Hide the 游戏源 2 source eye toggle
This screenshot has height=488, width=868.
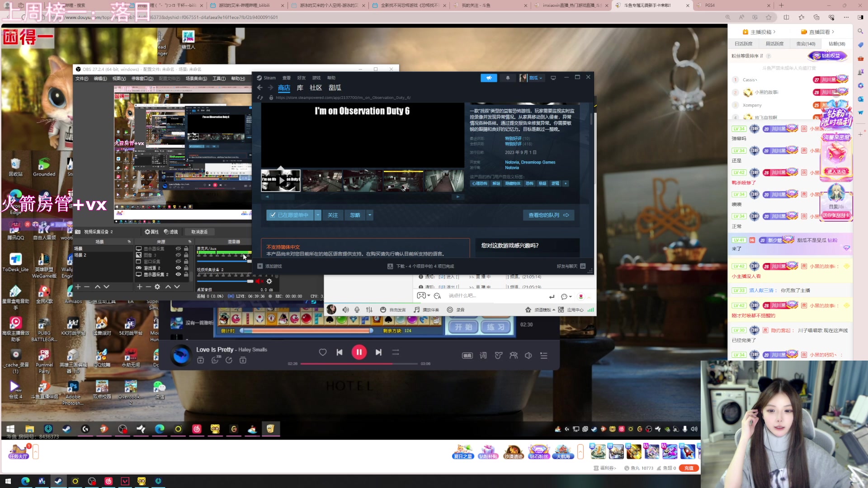pyautogui.click(x=178, y=268)
